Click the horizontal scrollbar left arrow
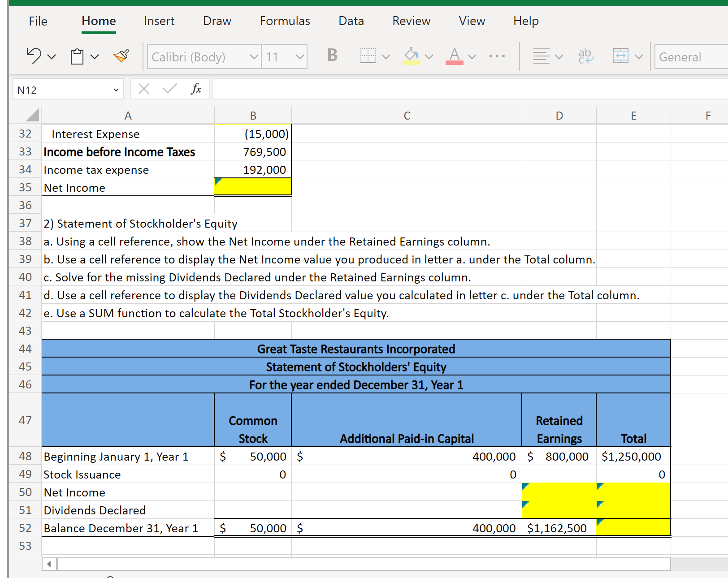728x578 pixels. tap(49, 564)
